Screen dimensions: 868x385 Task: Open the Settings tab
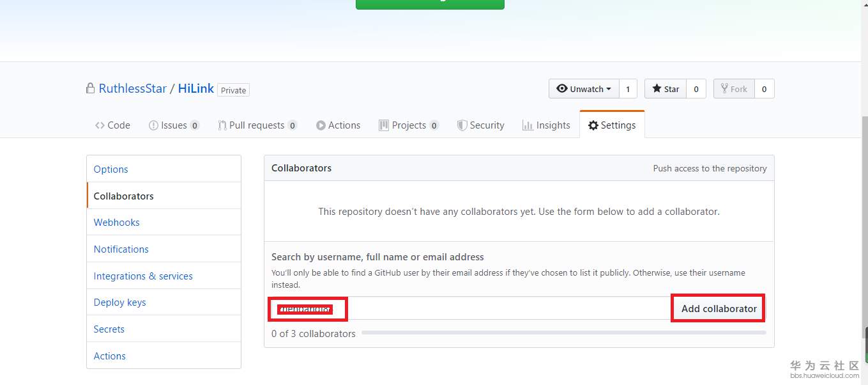[612, 125]
